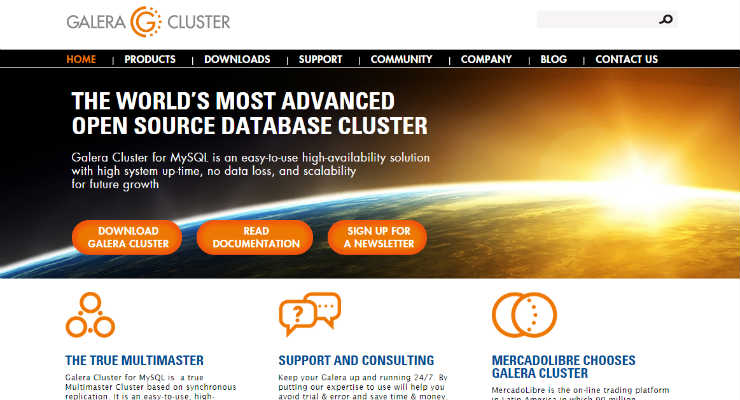
Task: Go to the DOWNLOADS menu
Action: [237, 59]
